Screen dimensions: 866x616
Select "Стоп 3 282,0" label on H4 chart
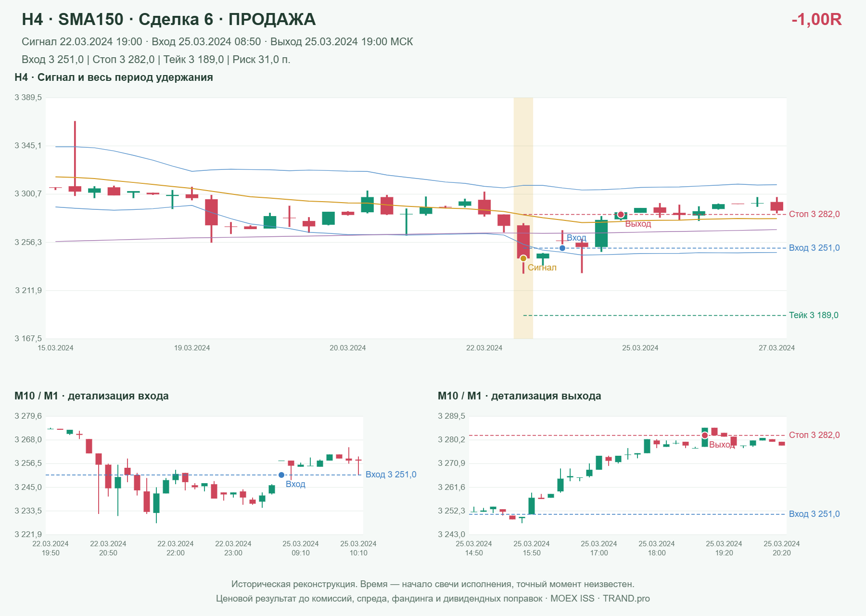coord(815,214)
